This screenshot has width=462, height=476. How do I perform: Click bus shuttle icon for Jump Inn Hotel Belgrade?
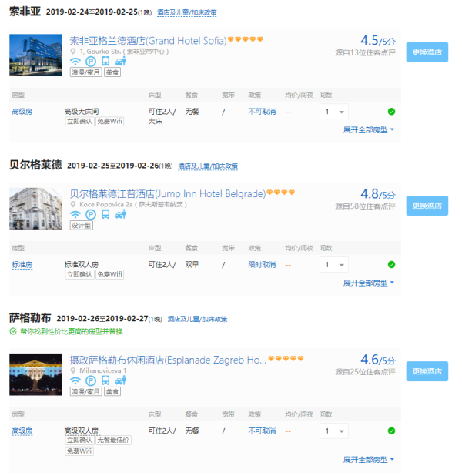105,215
